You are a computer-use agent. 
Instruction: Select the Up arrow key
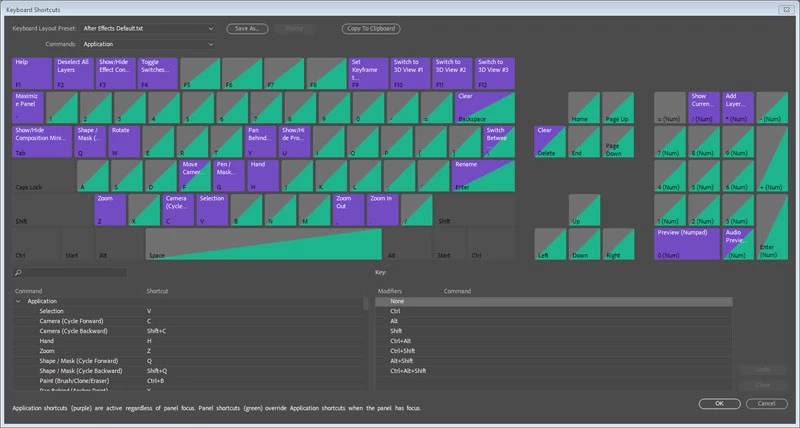tap(584, 210)
